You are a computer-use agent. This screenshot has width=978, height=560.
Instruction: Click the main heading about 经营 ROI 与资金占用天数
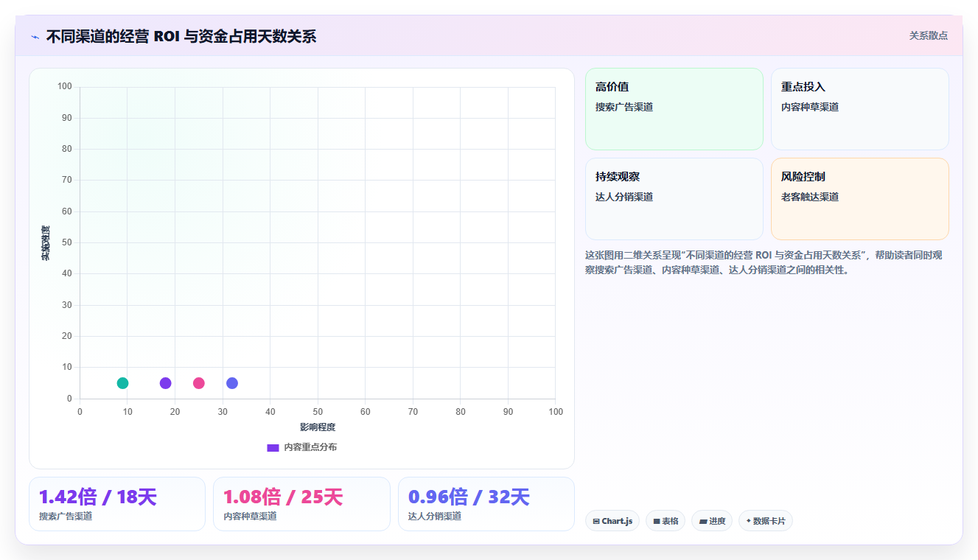(x=181, y=36)
